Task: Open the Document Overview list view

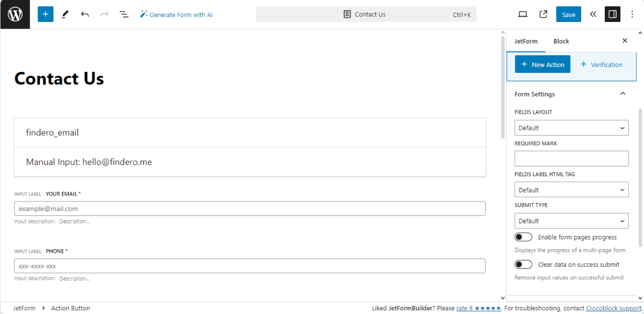Action: [x=124, y=14]
